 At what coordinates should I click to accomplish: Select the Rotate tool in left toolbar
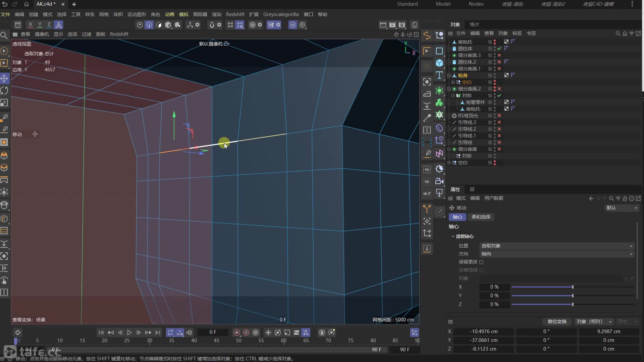pyautogui.click(x=4, y=90)
